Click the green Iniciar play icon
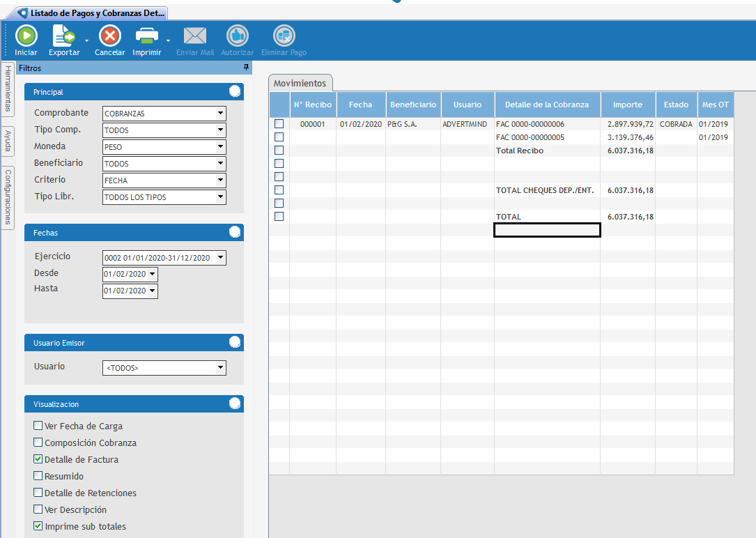Screen dimensions: 756x538 coord(26,36)
